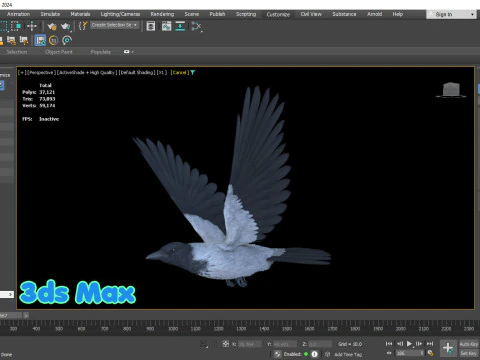This screenshot has height=360, width=480.
Task: Click the boxes with arrow icon in second row
Action: [24, 40]
